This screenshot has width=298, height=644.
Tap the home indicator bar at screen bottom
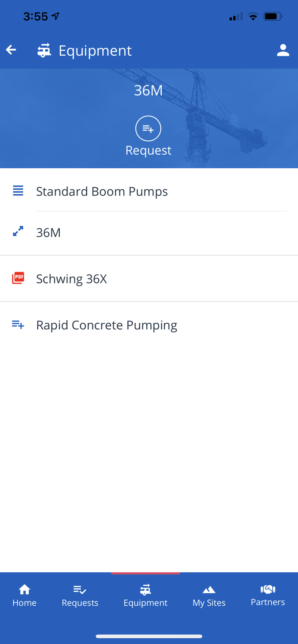click(x=149, y=636)
